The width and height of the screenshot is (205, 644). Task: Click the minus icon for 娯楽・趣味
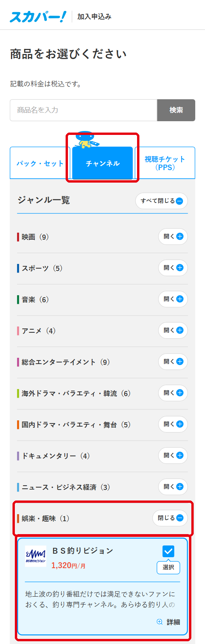[180, 518]
